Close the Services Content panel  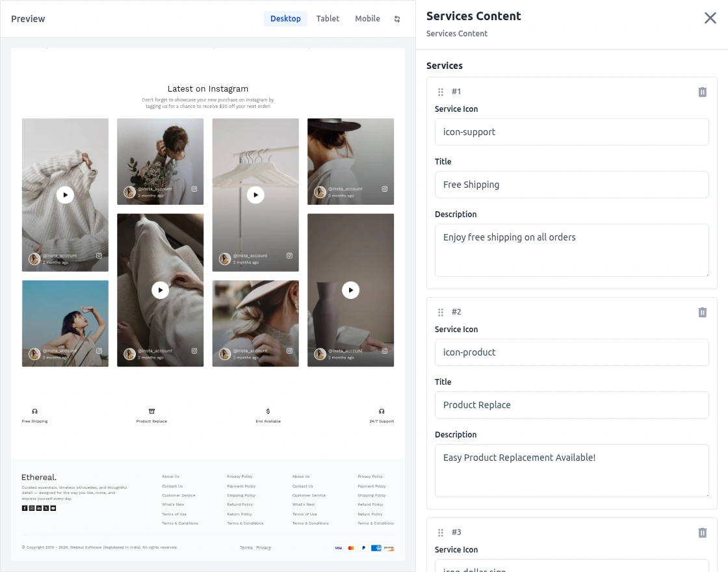[710, 18]
